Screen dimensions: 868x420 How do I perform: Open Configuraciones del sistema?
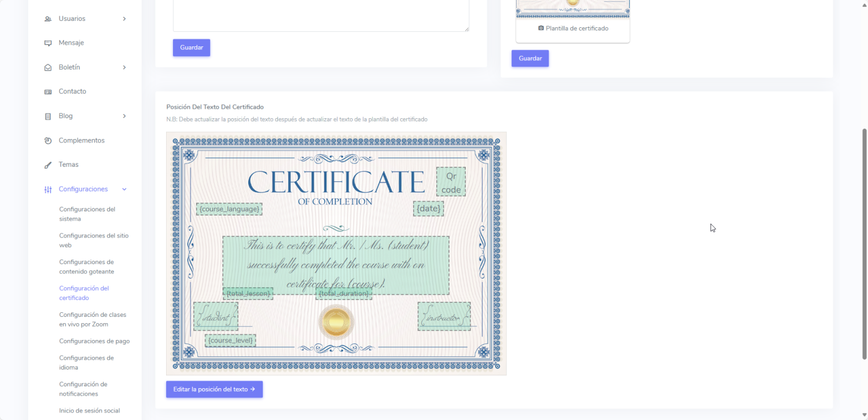[x=87, y=214]
